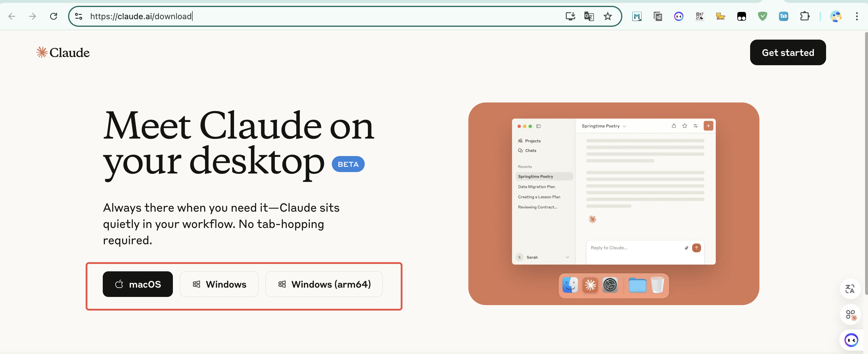
Task: Click the install app icon in address bar
Action: [570, 16]
